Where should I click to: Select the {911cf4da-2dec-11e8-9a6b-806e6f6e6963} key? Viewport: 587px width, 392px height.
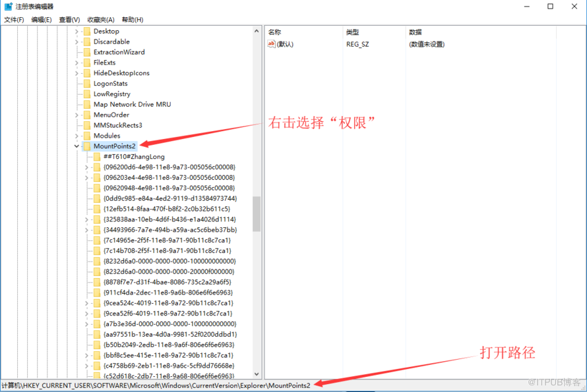pos(168,293)
